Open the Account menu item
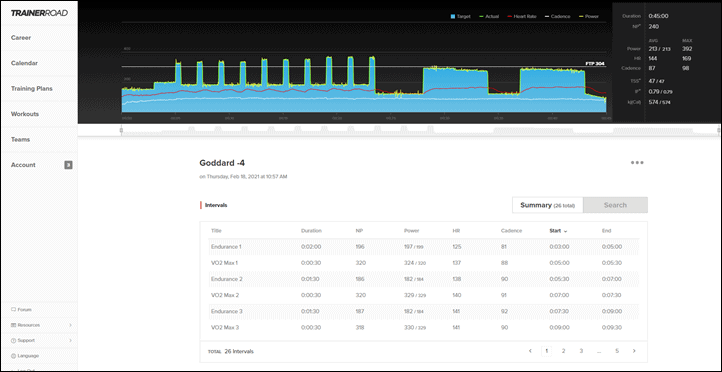This screenshot has width=722, height=372. [23, 165]
